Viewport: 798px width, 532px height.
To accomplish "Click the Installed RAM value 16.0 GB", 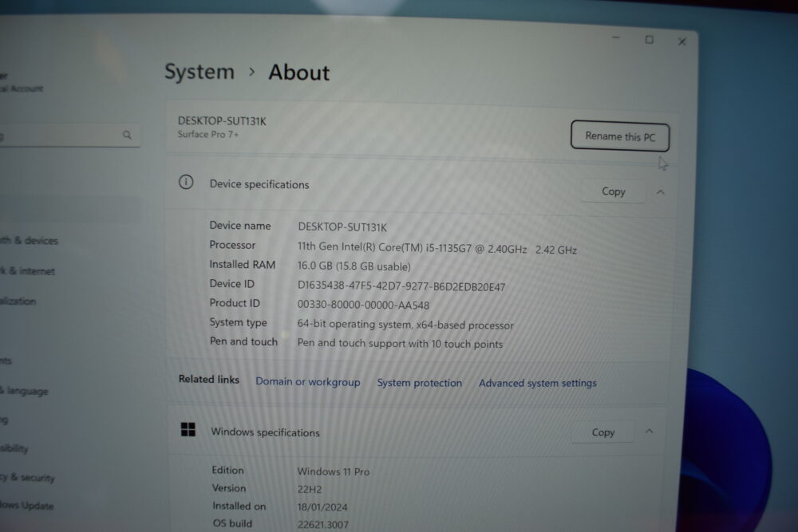I will tap(354, 266).
